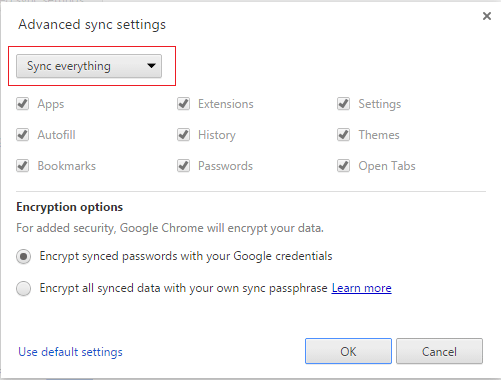Uncheck the Autofill checkbox
Screen dimensions: 501x380
click(23, 135)
